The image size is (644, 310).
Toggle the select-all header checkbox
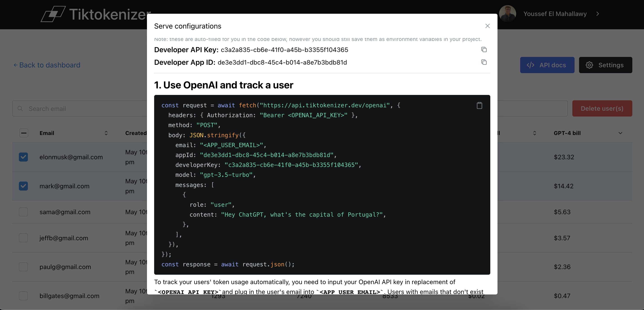pos(24,133)
